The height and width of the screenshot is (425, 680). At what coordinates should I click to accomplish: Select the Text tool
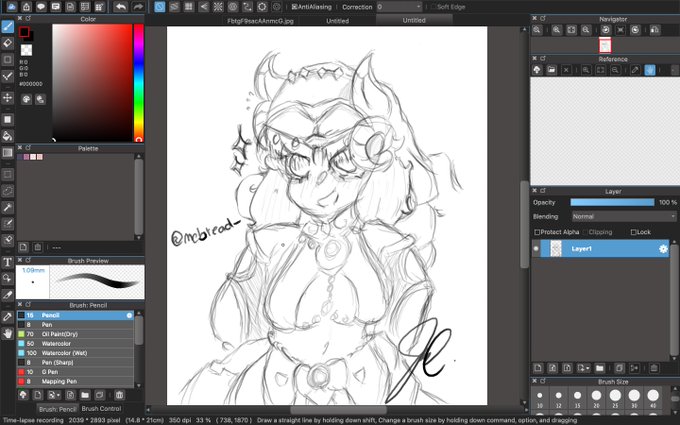click(x=7, y=262)
